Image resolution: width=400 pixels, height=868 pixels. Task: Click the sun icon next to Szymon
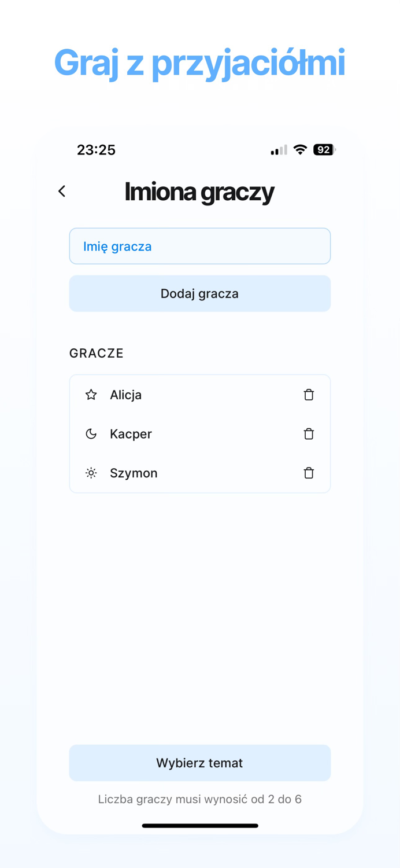[91, 473]
